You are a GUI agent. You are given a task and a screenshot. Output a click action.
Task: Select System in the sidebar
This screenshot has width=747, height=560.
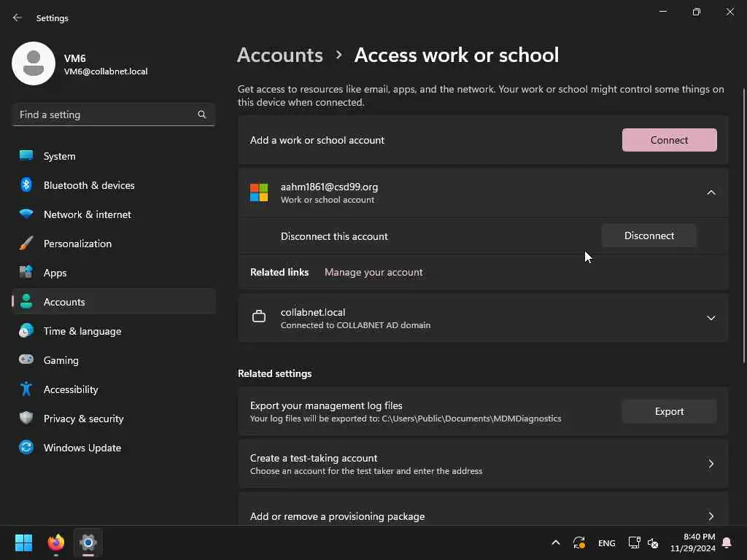[x=60, y=156]
